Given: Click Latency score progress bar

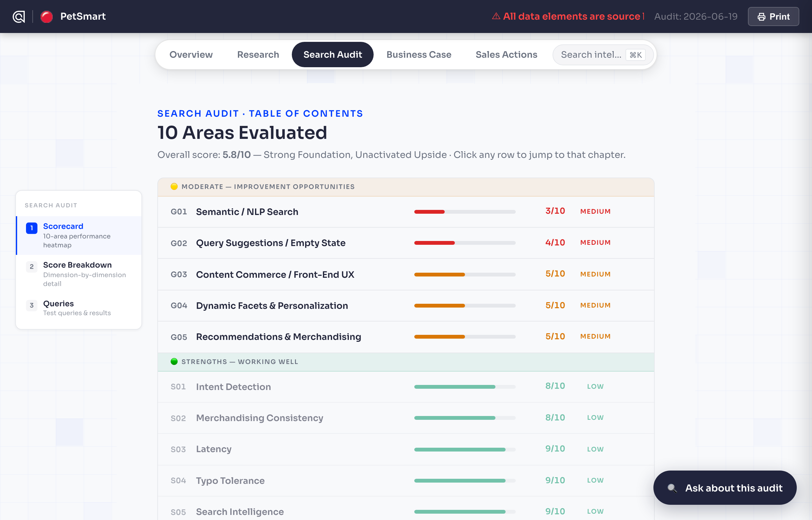Looking at the screenshot, I should coord(465,449).
